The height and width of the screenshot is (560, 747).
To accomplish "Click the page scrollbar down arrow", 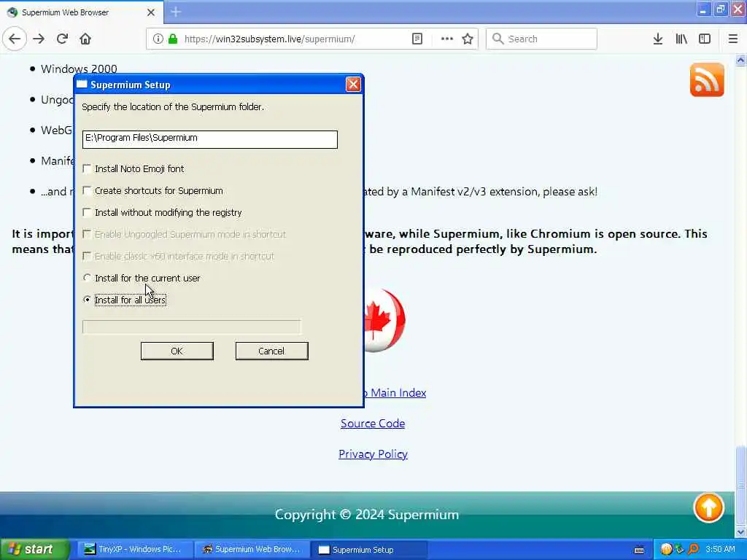I will tap(740, 532).
